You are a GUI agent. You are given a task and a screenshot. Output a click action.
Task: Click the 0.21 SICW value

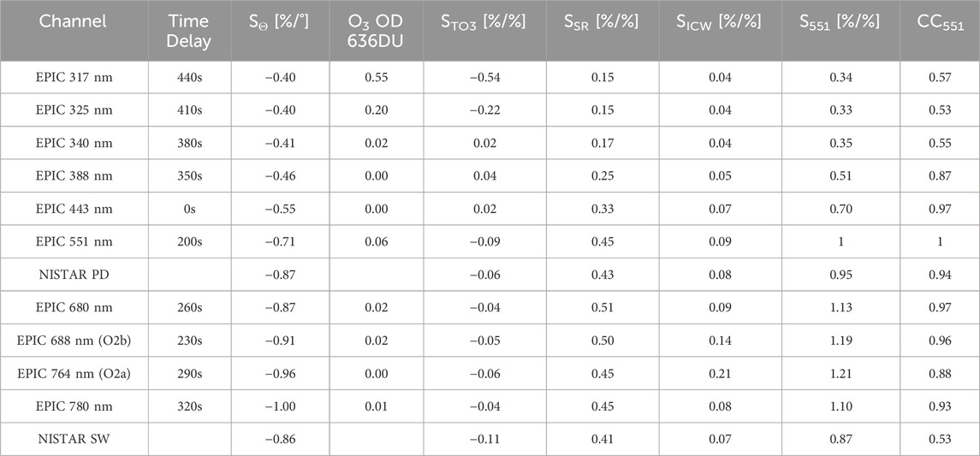[721, 373]
